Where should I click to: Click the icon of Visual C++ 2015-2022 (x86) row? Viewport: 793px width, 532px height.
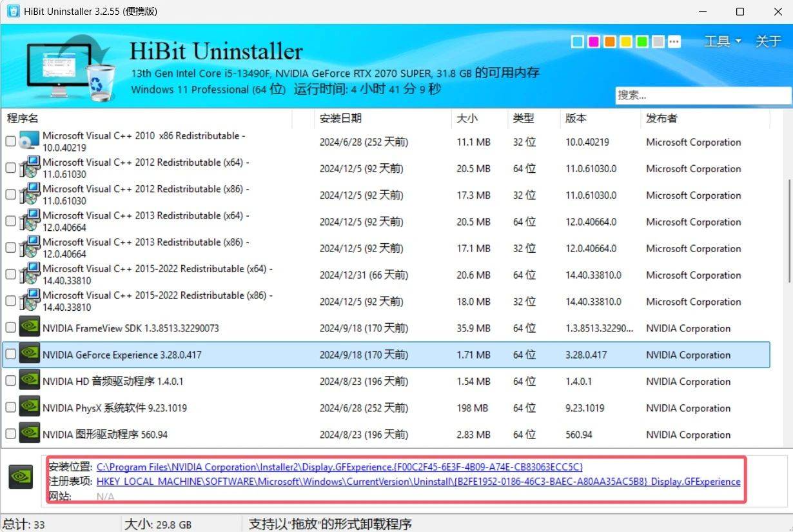(29, 300)
